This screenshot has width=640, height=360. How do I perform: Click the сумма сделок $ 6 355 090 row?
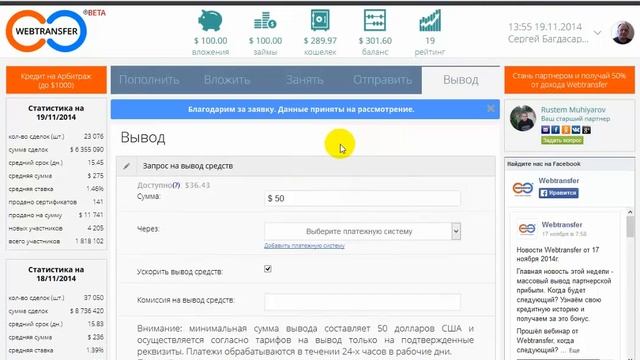tap(56, 150)
